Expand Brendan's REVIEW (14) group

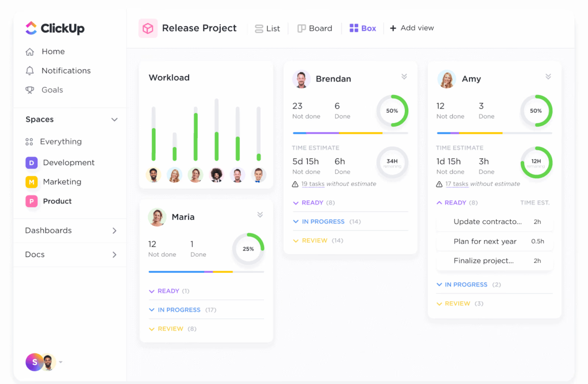(x=318, y=241)
